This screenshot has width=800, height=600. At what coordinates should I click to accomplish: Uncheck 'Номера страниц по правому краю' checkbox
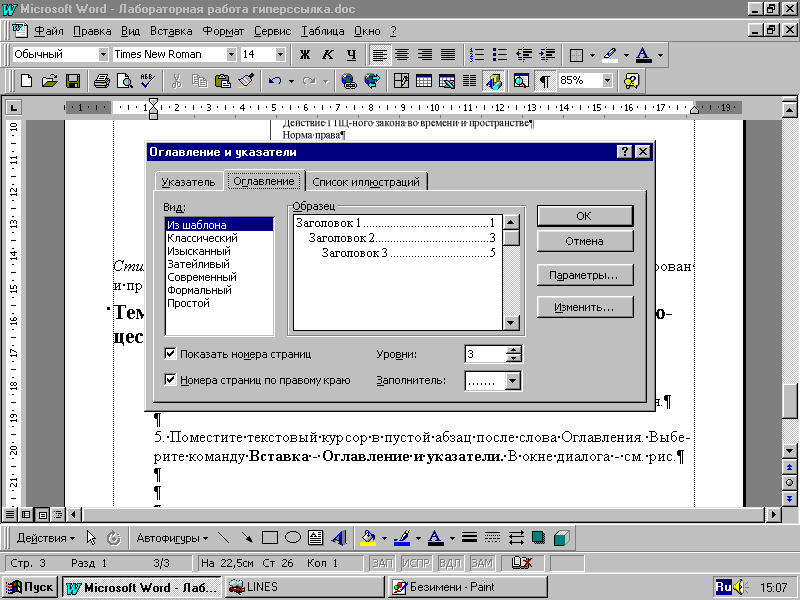point(170,380)
